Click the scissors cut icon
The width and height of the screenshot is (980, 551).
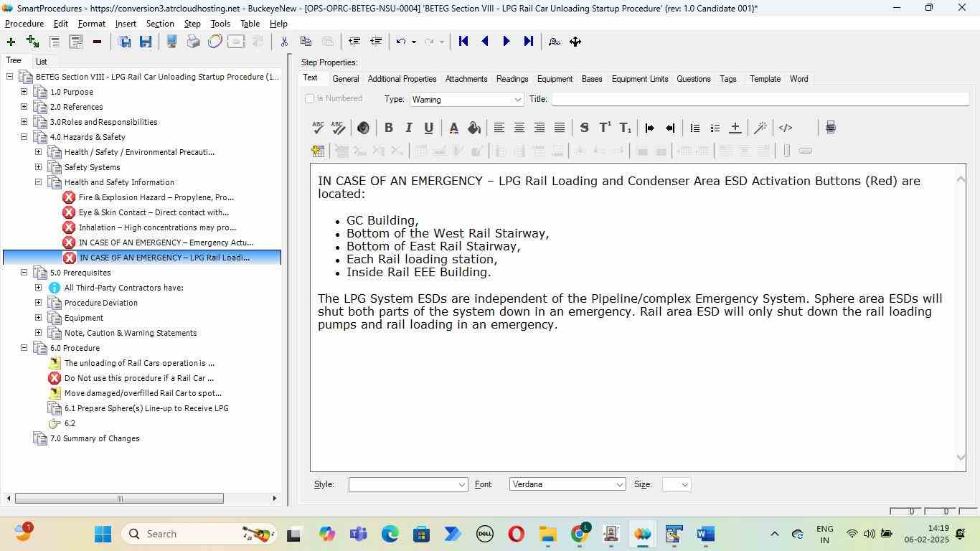tap(284, 42)
